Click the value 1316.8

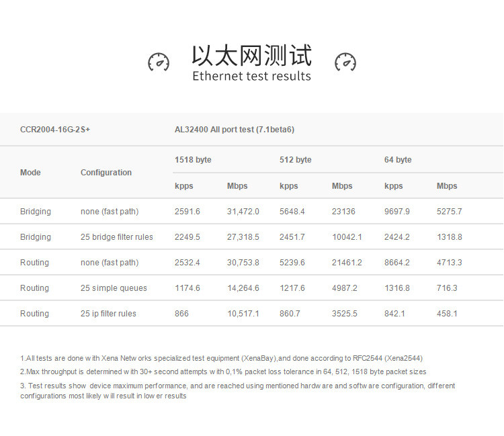coord(397,288)
